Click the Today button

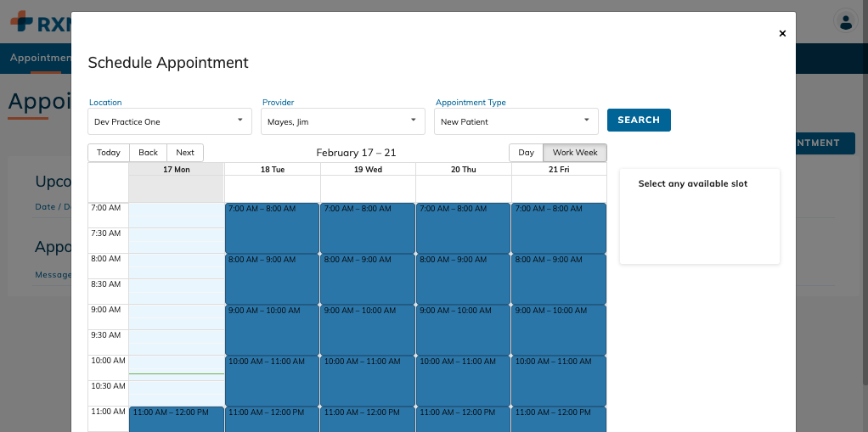click(109, 153)
